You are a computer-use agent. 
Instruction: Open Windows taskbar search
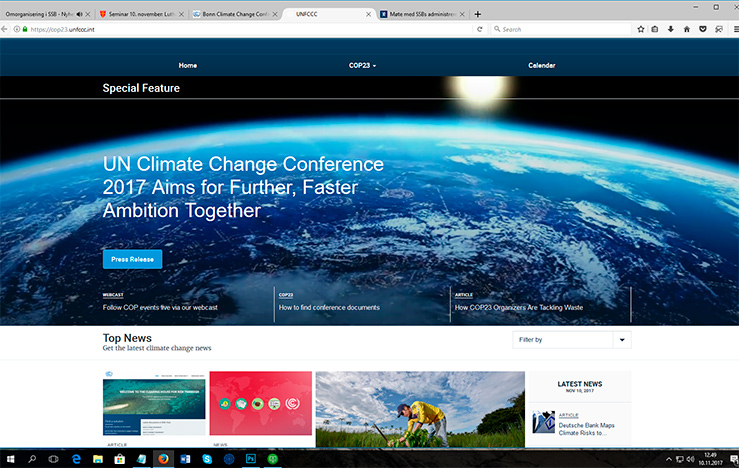(x=32, y=459)
